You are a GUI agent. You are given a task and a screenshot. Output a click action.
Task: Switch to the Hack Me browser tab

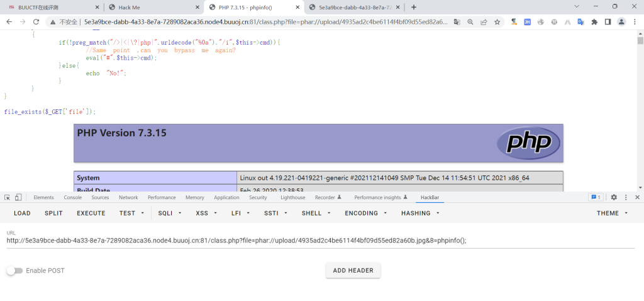pos(152,7)
